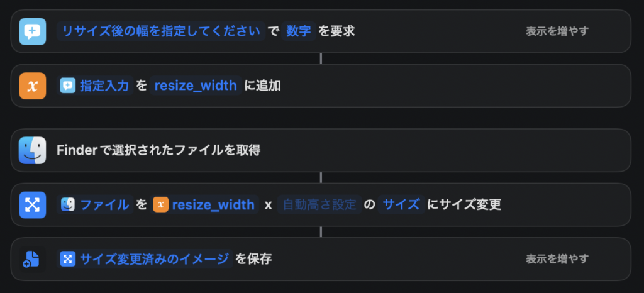This screenshot has width=644, height=293.
Task: Click the 自動高さ設定 height field
Action: point(319,204)
